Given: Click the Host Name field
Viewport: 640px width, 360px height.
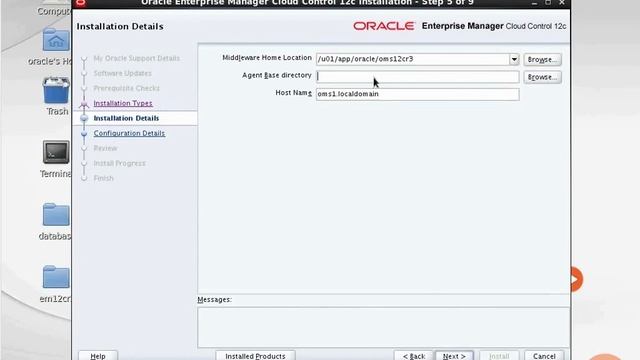Looking at the screenshot, I should point(418,94).
